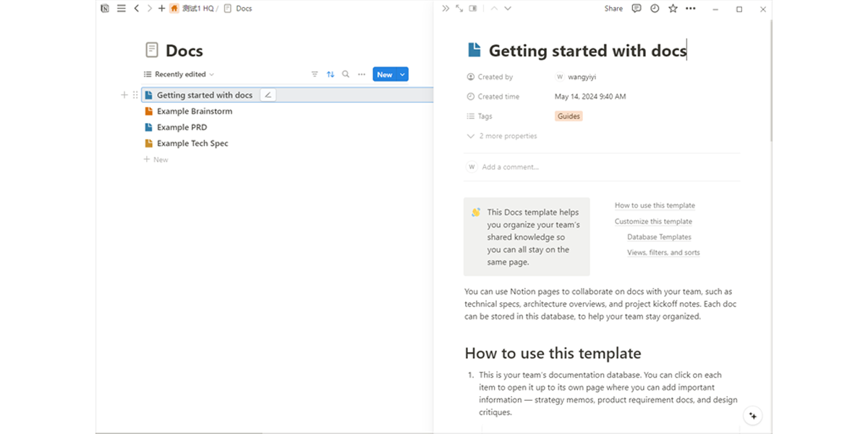Switch the peek view layout mode
Image resolution: width=868 pixels, height=434 pixels.
coord(473,9)
